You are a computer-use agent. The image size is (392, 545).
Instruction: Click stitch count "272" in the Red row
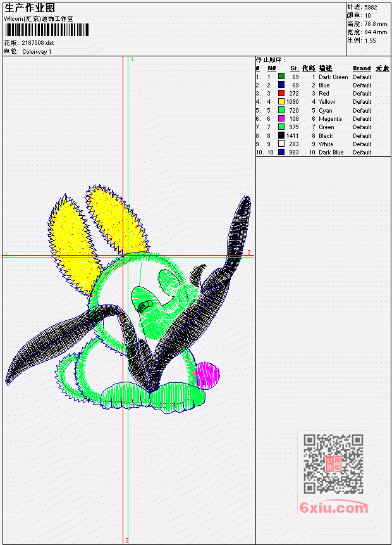294,94
